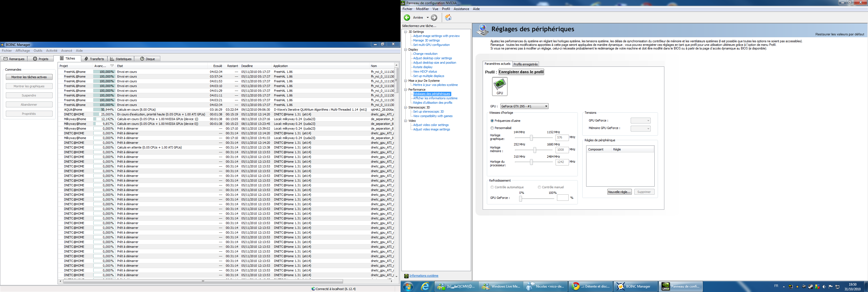Click the Windows Start orb

coord(408,287)
